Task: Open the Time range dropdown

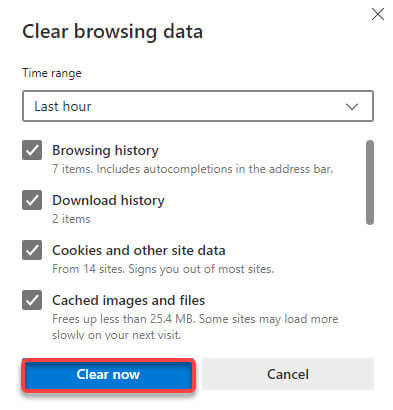Action: pyautogui.click(x=198, y=106)
